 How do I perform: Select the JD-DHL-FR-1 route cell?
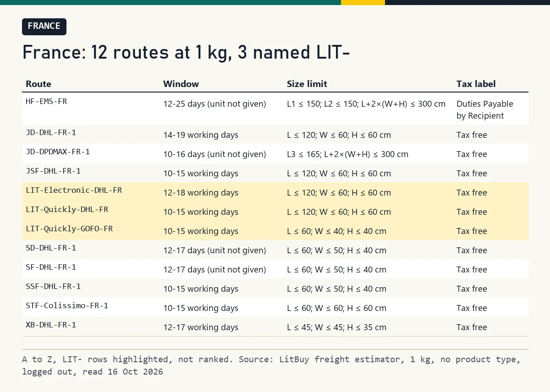51,132
